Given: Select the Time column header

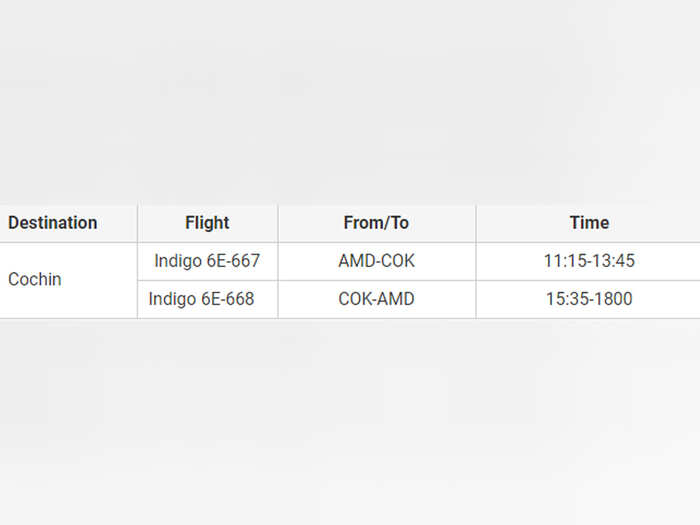Looking at the screenshot, I should click(x=588, y=223).
